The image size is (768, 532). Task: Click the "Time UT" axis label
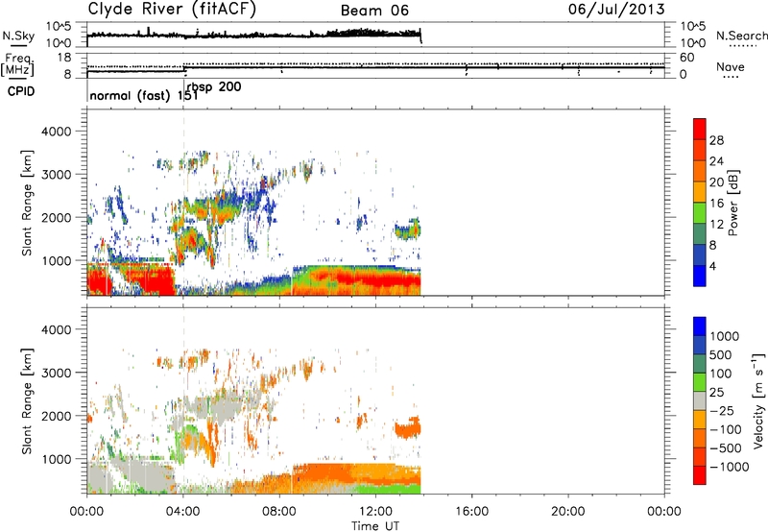tap(375, 526)
